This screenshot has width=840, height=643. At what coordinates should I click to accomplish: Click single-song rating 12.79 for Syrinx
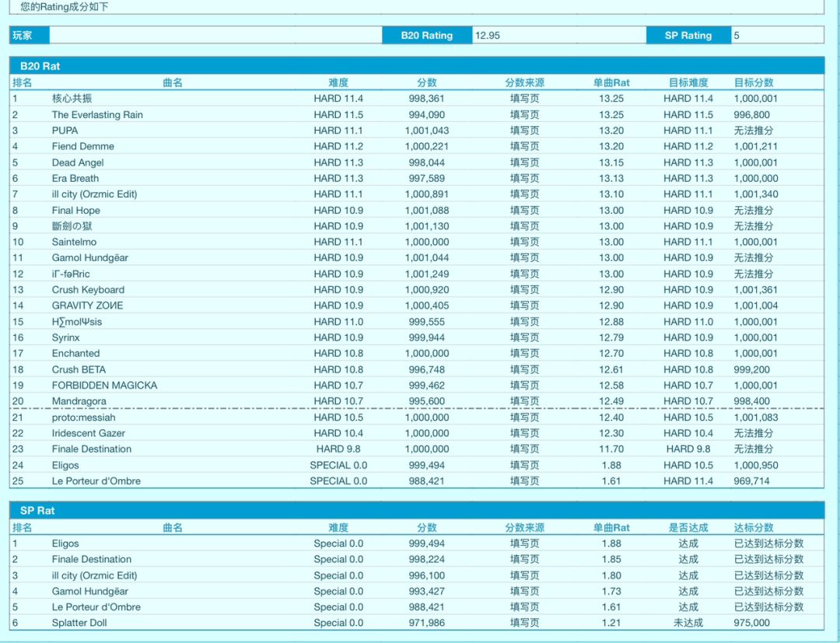[611, 338]
